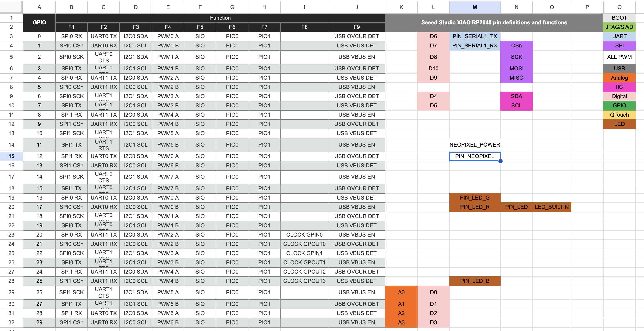This screenshot has height=331, width=644.
Task: Select the UART legend cell
Action: 619,37
